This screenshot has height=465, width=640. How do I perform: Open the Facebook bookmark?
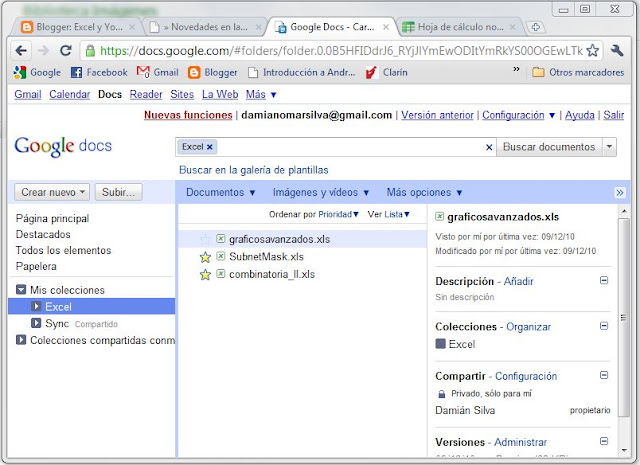(99, 73)
